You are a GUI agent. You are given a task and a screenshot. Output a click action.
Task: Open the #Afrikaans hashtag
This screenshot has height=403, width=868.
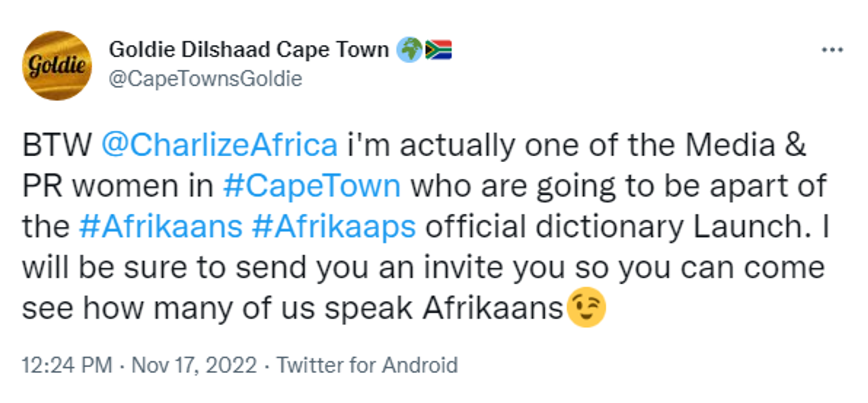pos(161,227)
